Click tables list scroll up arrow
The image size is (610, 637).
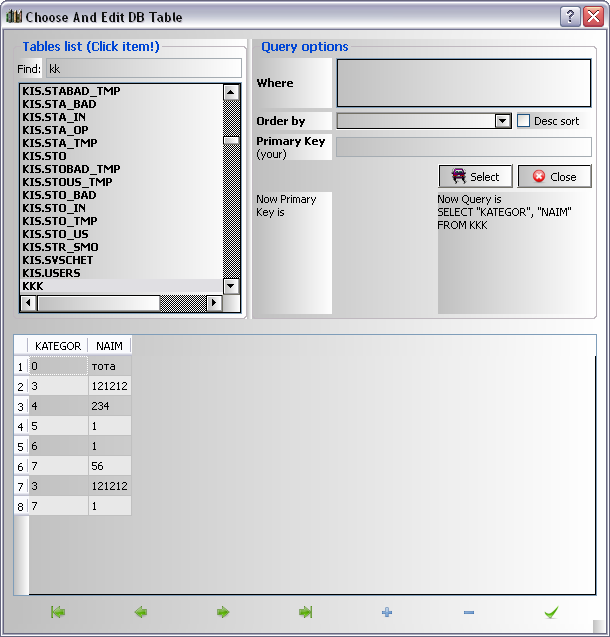click(x=231, y=92)
